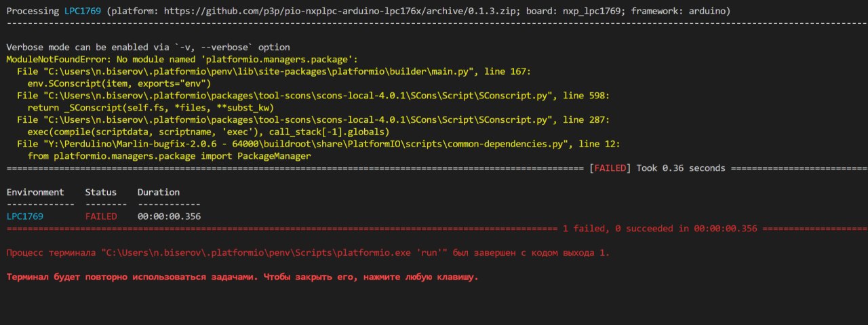Viewport: 868px width, 325px height.
Task: Click the [FAILED] label in the separator line
Action: (610, 168)
